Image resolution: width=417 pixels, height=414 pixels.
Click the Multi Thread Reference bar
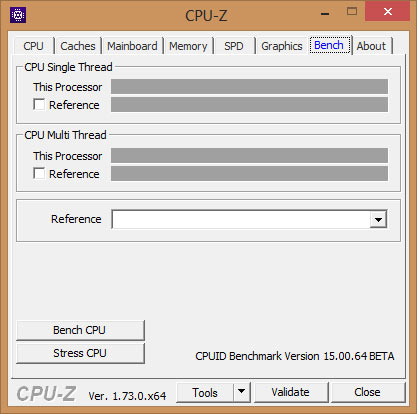[x=249, y=174]
